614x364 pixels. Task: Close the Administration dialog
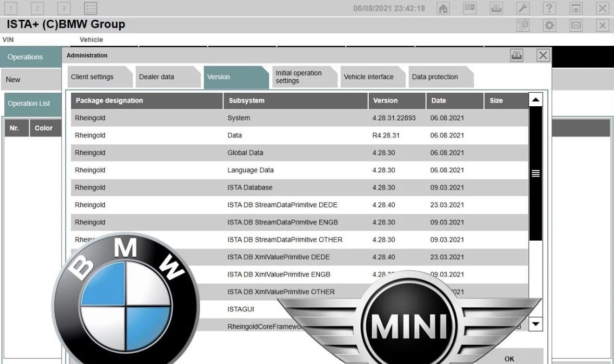543,55
